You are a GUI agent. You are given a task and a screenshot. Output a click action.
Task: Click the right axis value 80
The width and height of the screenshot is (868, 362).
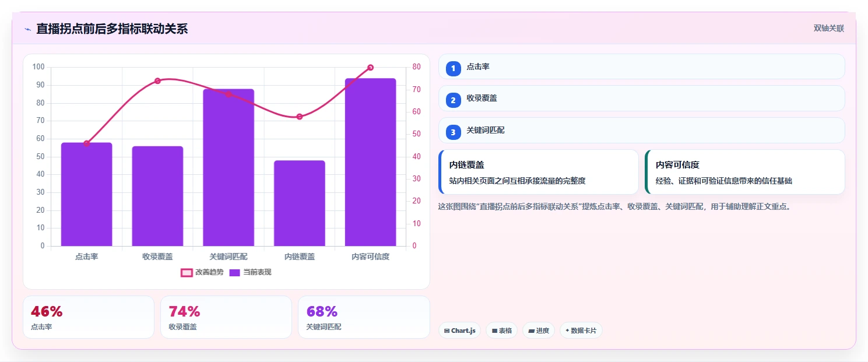click(x=416, y=67)
